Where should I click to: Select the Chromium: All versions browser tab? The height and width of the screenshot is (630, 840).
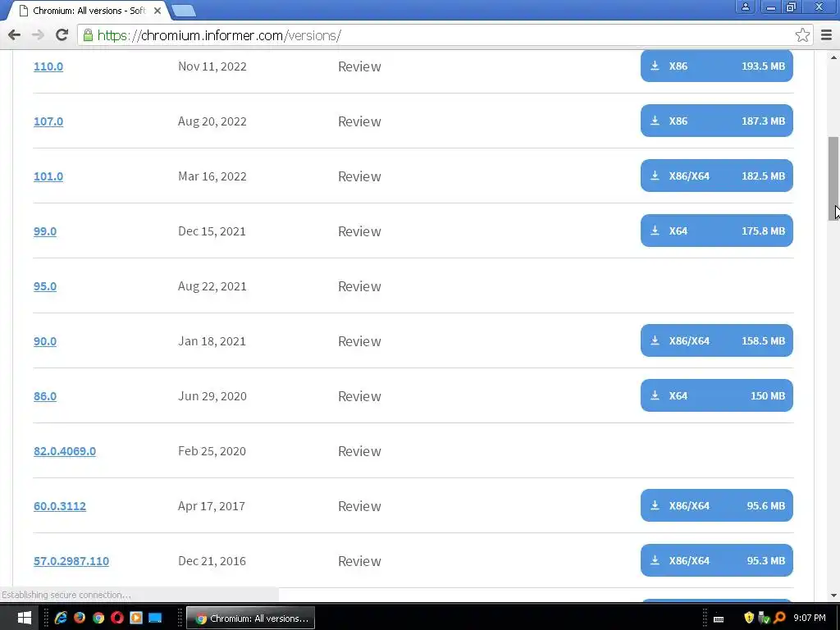pos(88,11)
